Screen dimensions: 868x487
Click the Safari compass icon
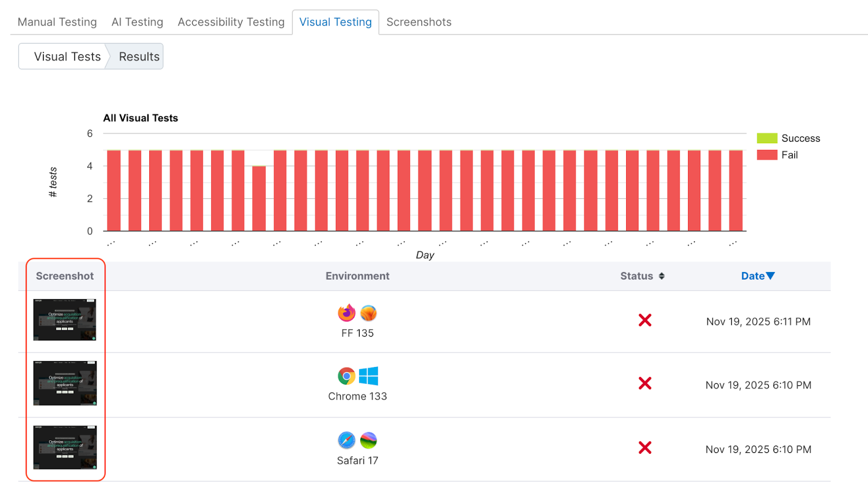[x=346, y=440]
